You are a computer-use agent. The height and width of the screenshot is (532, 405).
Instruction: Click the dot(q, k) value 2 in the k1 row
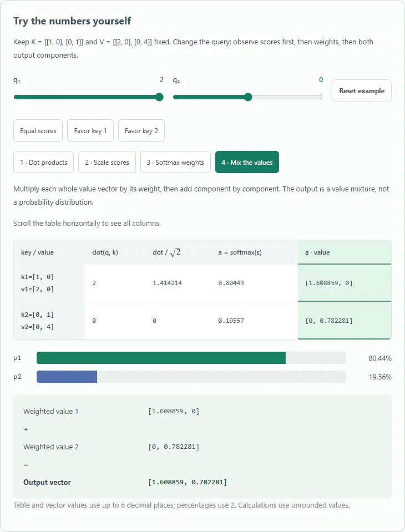point(94,283)
